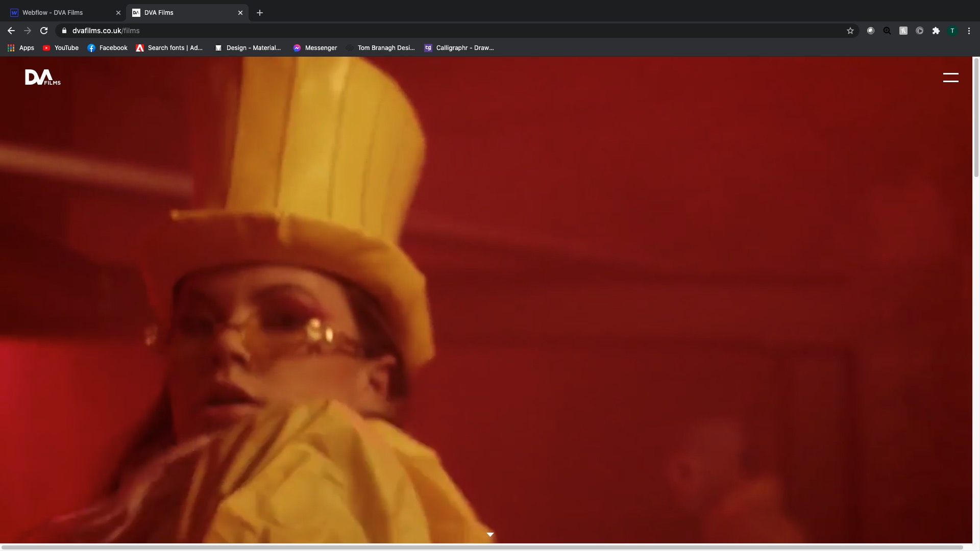Click the magnifier zoom extension icon
980x551 pixels.
[887, 31]
